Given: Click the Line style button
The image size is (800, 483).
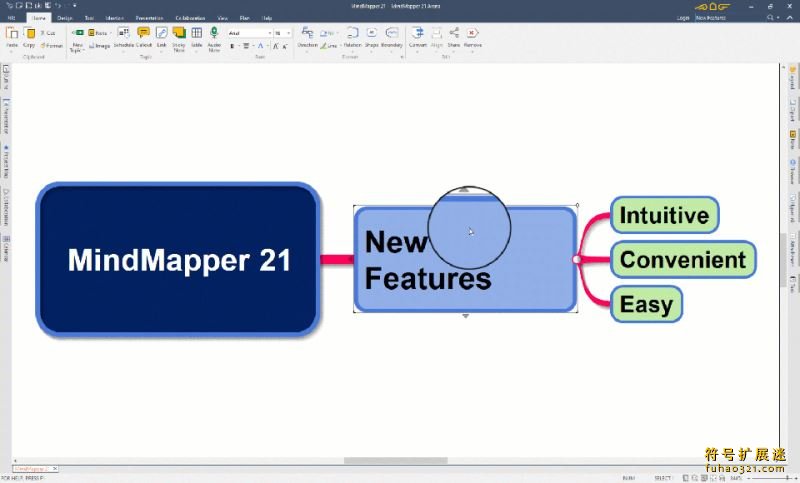Looking at the screenshot, I should [x=329, y=45].
